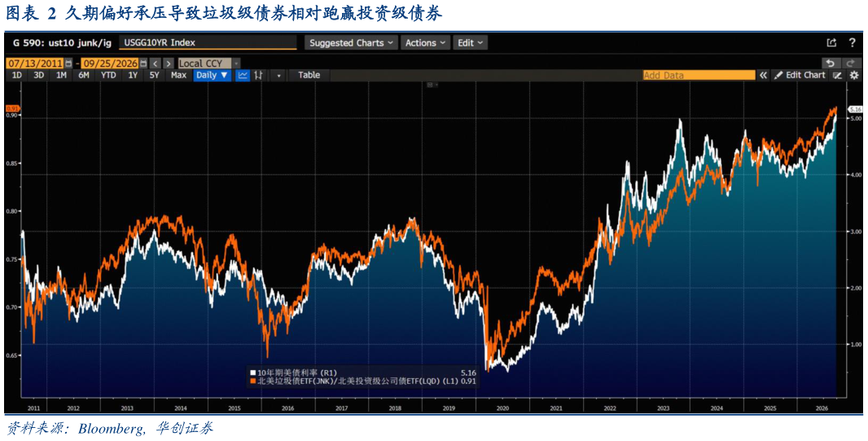Select the line chart type icon

click(x=242, y=75)
